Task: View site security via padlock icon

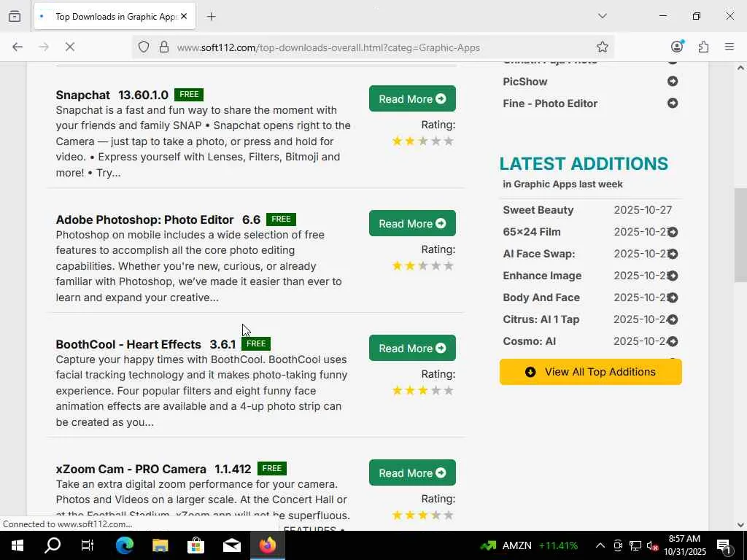Action: 164,47
